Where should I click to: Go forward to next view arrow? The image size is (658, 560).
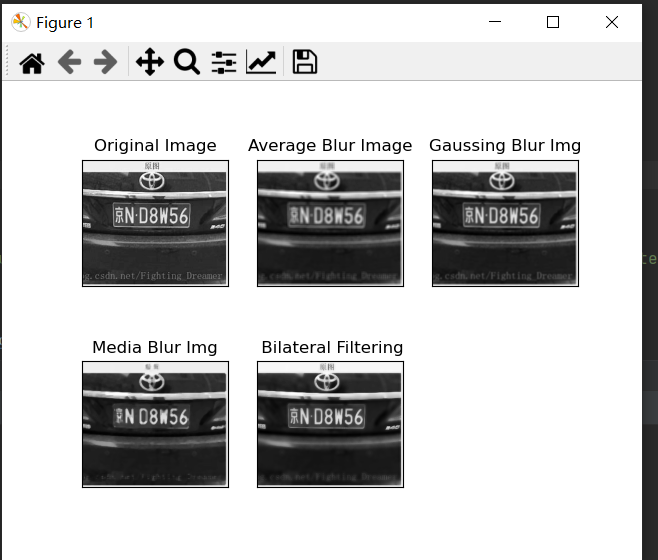[105, 62]
